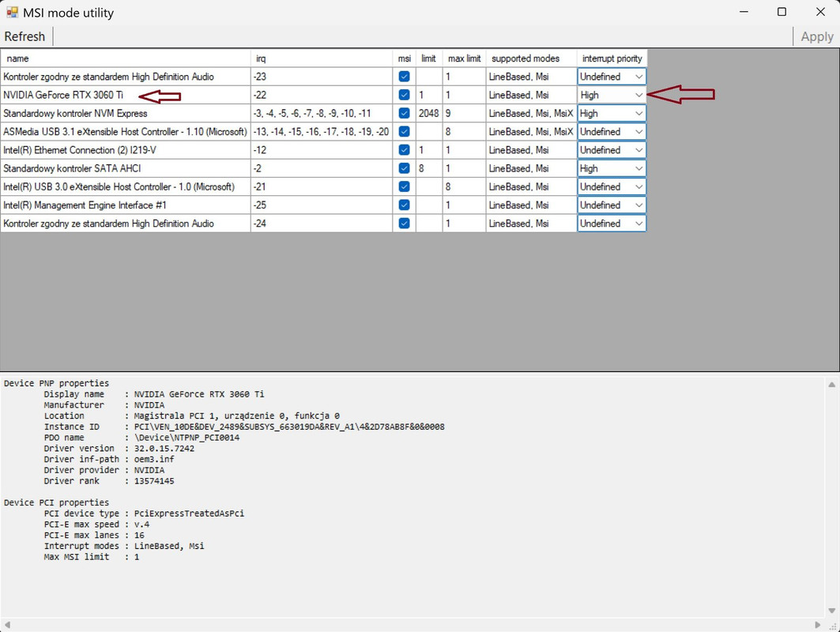Open interrupt priority dropdown for audio controller irq -23

pos(612,77)
